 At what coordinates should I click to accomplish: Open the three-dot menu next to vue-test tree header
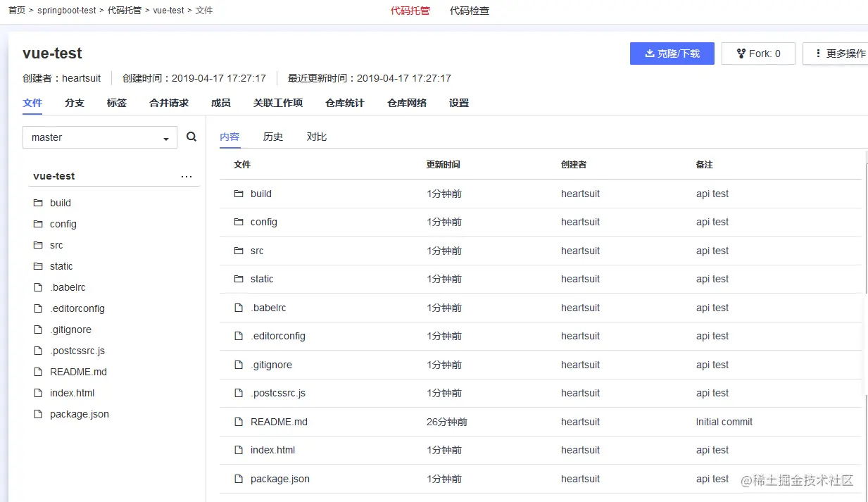click(x=187, y=176)
